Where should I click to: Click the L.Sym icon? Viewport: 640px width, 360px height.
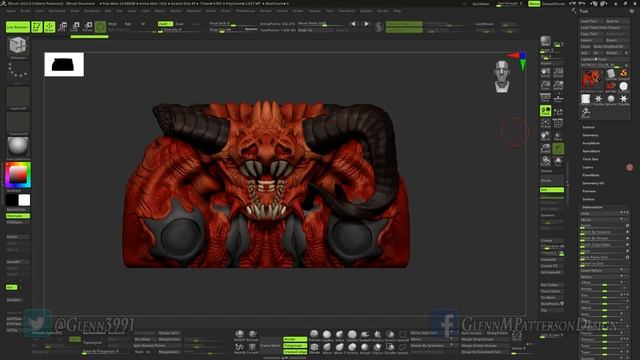pos(558,111)
